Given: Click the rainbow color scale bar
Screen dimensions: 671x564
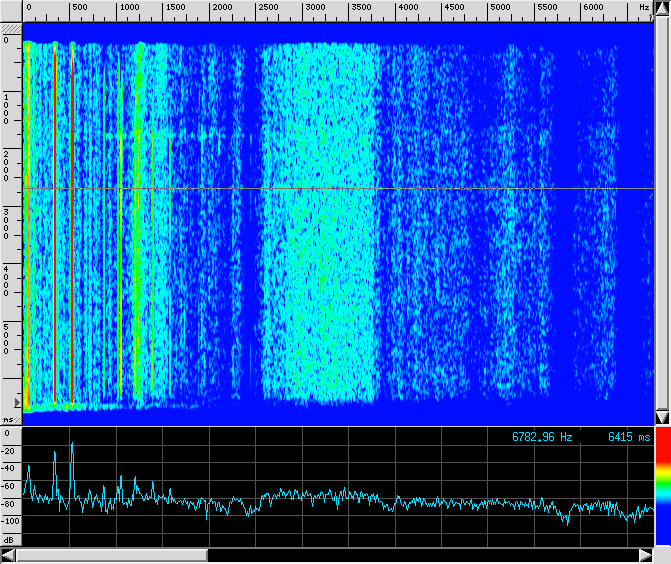Looking at the screenshot, I should click(662, 488).
